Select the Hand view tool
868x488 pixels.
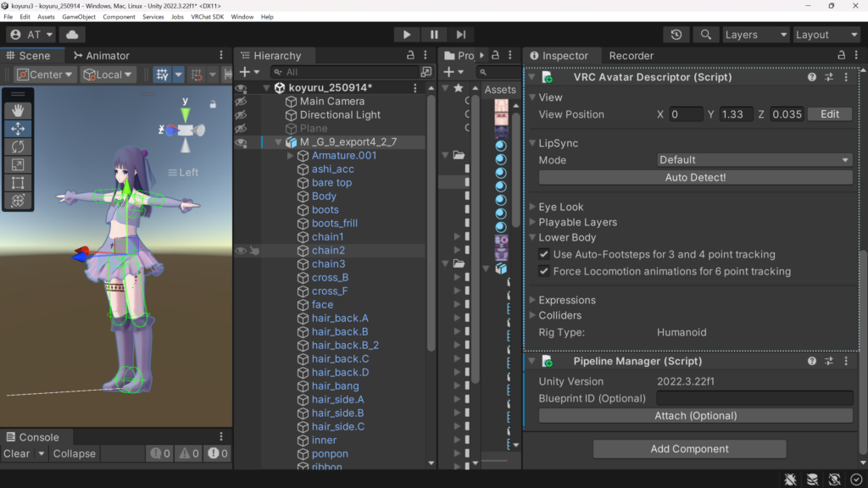click(x=17, y=109)
